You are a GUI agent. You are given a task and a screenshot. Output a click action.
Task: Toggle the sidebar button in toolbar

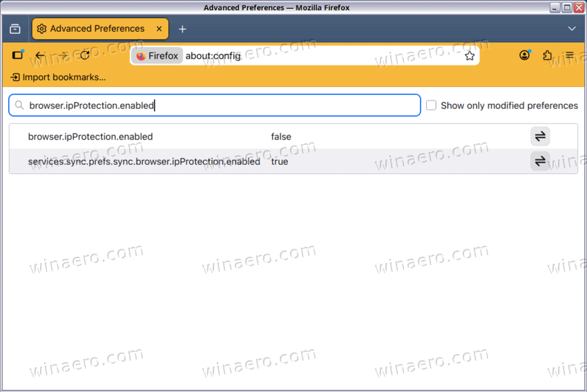[x=17, y=55]
